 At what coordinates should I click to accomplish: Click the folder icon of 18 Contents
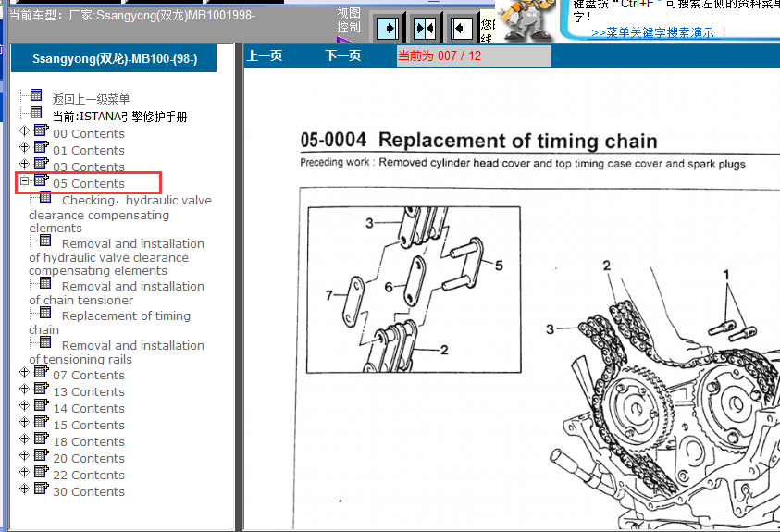42,438
